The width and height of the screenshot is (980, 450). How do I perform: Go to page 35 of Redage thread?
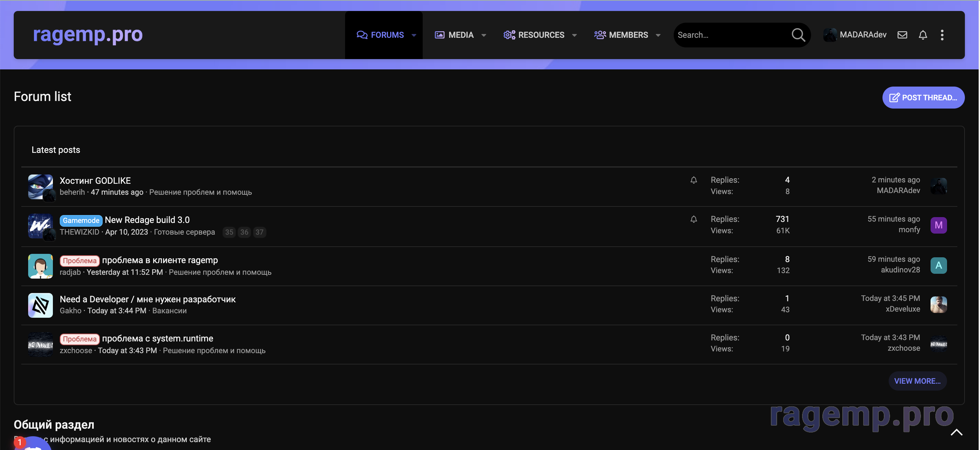(229, 232)
